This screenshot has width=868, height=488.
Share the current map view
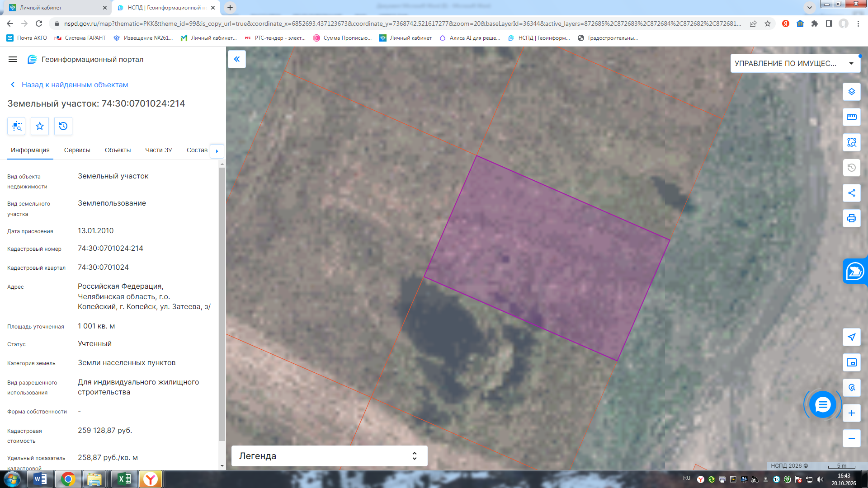[x=852, y=193]
